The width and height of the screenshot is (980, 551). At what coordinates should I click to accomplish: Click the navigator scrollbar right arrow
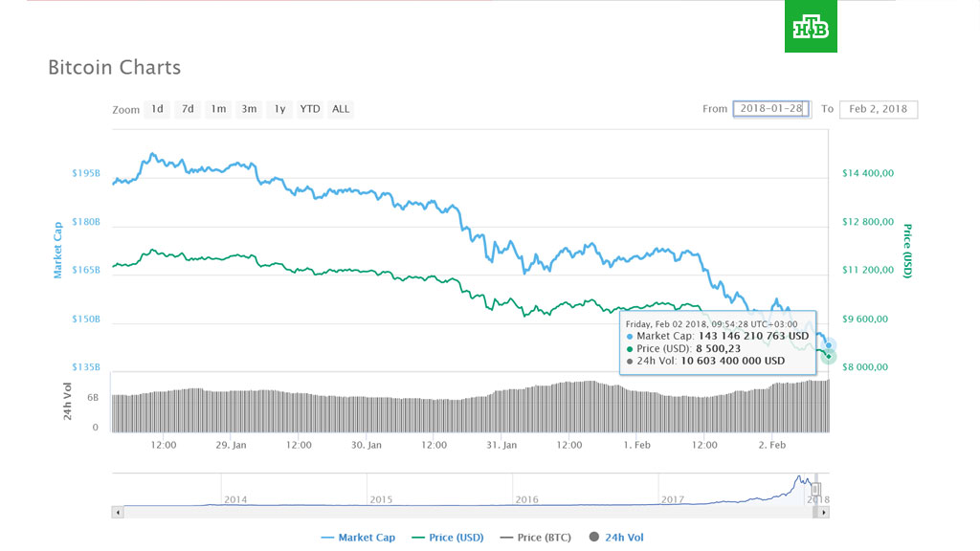point(825,513)
